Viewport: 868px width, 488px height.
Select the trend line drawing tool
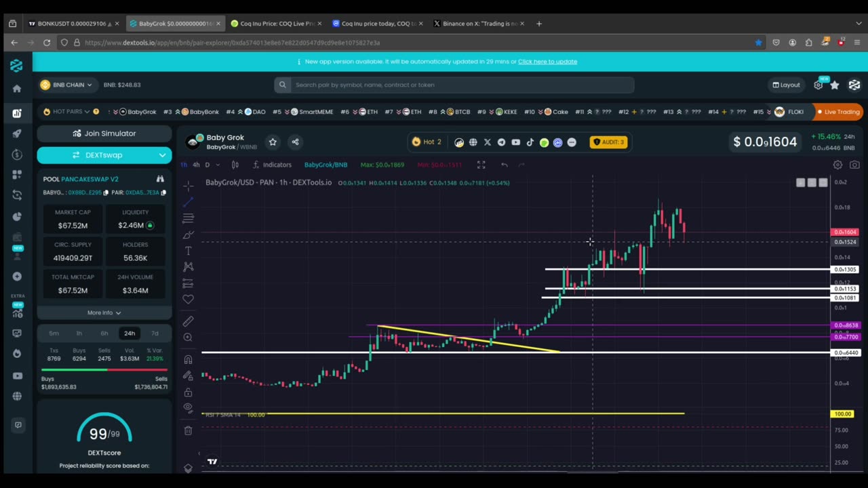pyautogui.click(x=189, y=201)
